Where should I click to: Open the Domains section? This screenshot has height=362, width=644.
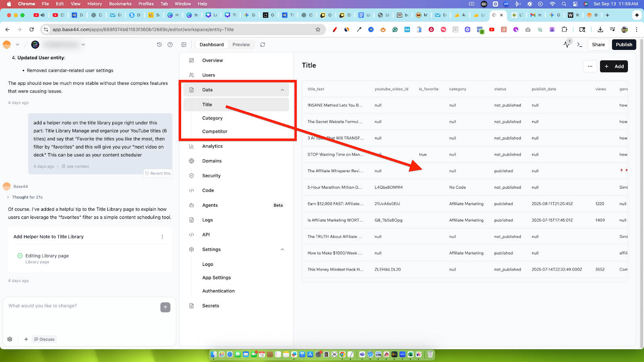click(212, 160)
